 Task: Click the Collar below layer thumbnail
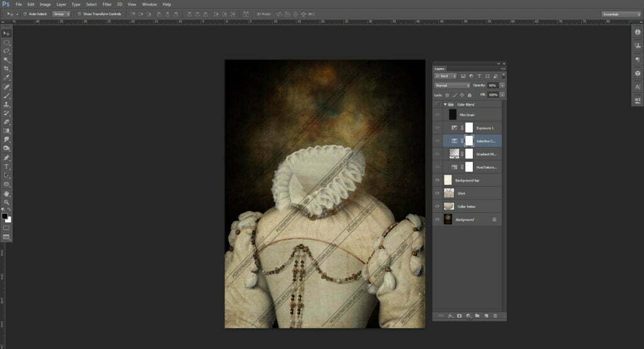pyautogui.click(x=448, y=206)
